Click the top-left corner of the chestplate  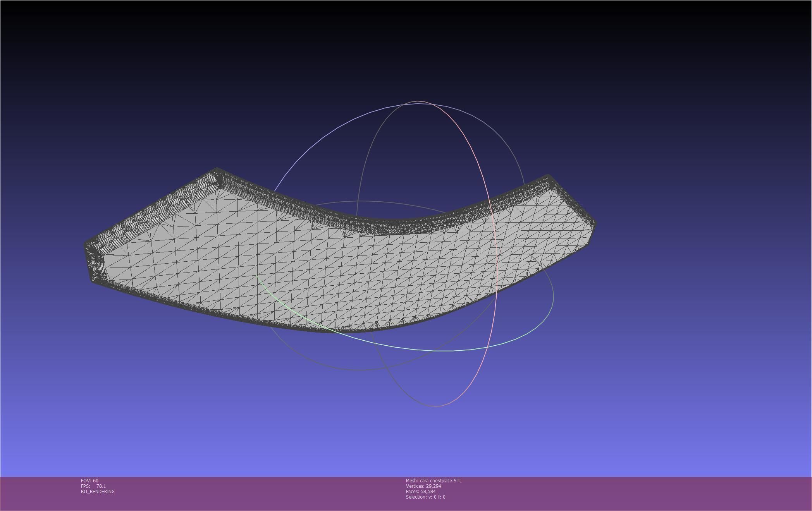217,170
